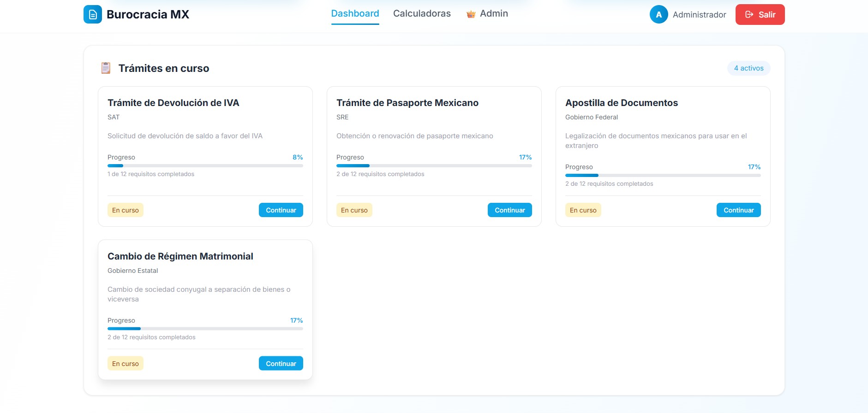This screenshot has width=868, height=413.
Task: Click the Apostilla description about legalización de documentos
Action: (x=656, y=141)
